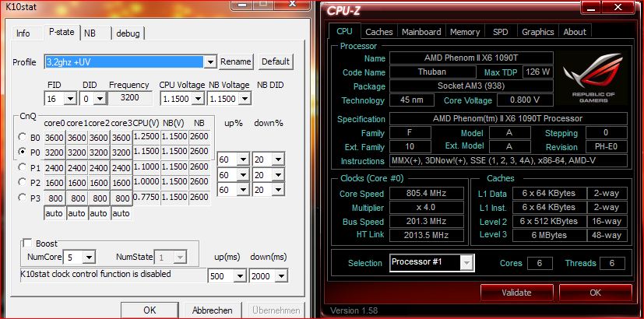
Task: Select the P2 radio button
Action: pyautogui.click(x=23, y=182)
